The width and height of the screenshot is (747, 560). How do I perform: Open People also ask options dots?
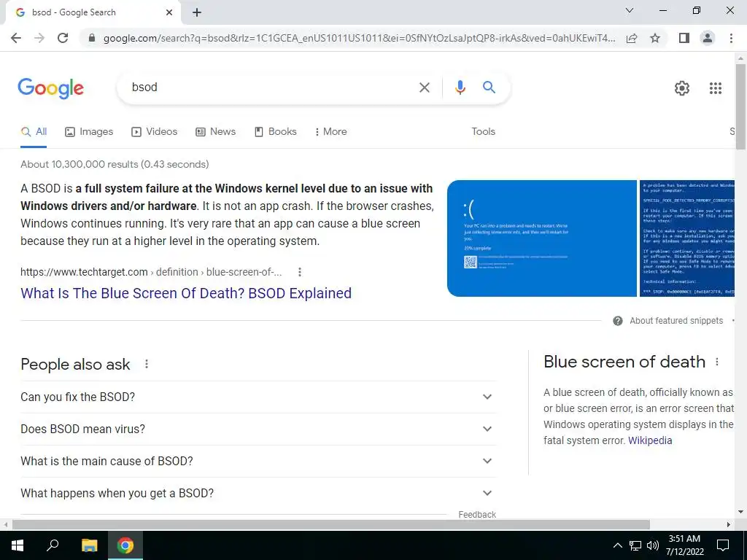pyautogui.click(x=147, y=365)
